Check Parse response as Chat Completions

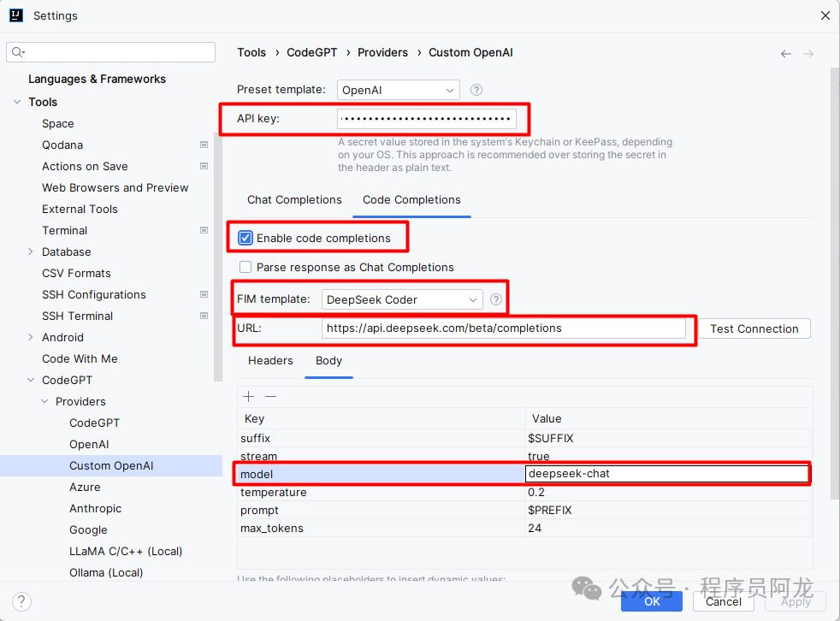click(x=245, y=267)
